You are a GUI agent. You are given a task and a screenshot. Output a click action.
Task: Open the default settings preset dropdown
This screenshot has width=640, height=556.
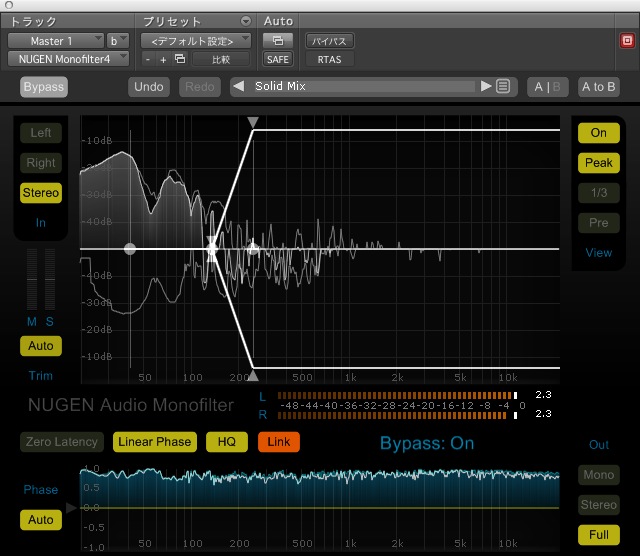[196, 41]
